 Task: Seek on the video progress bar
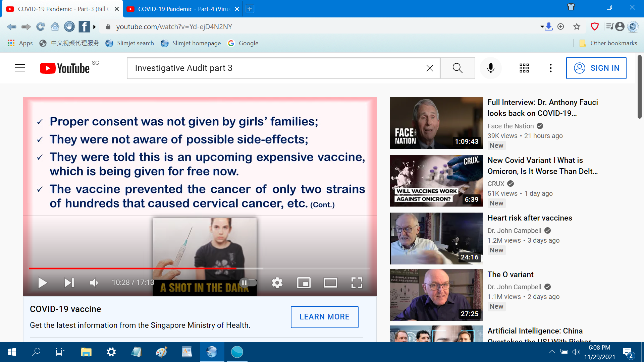coord(200,268)
